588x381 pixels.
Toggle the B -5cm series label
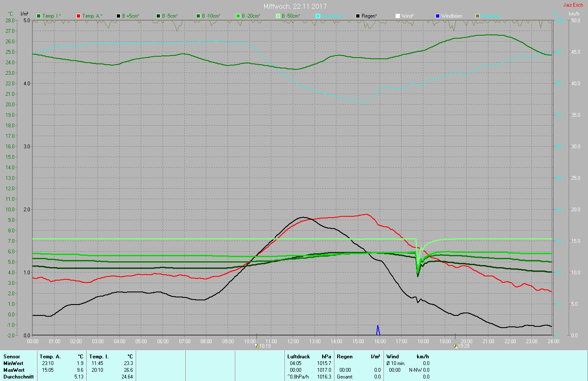pos(170,16)
